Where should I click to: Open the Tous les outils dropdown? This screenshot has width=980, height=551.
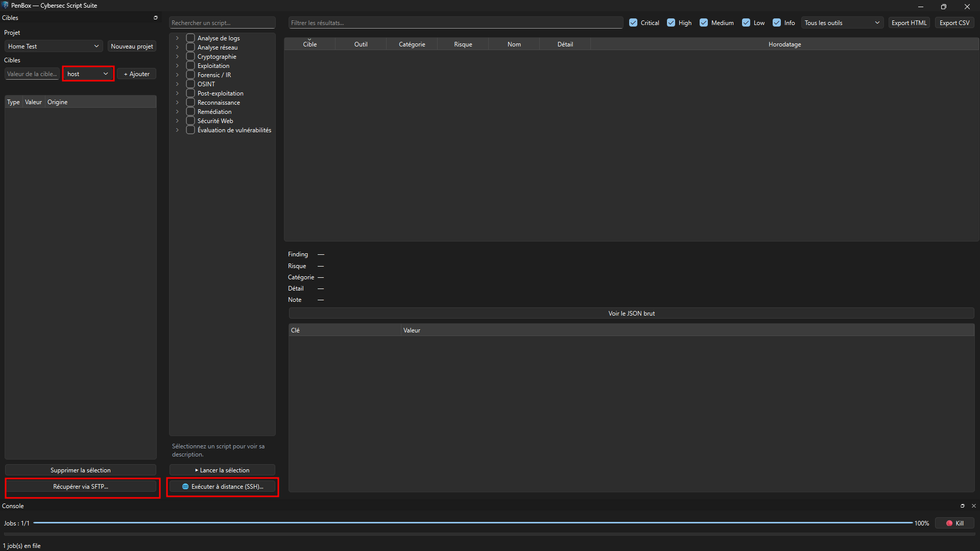coord(842,22)
